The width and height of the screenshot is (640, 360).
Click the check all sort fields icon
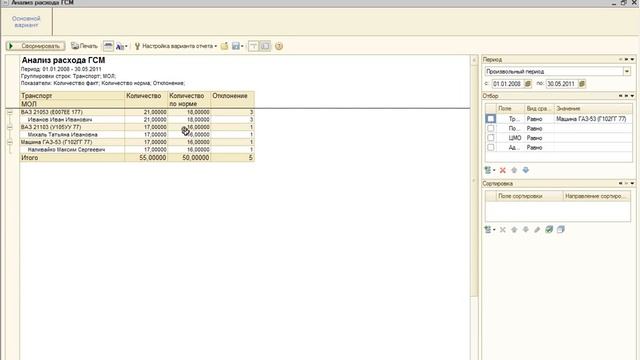[549, 230]
